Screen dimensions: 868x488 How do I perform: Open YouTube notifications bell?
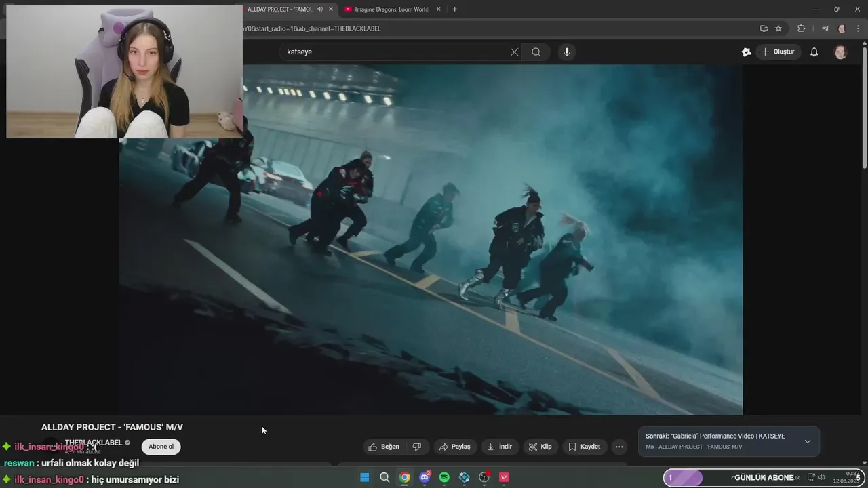point(814,52)
